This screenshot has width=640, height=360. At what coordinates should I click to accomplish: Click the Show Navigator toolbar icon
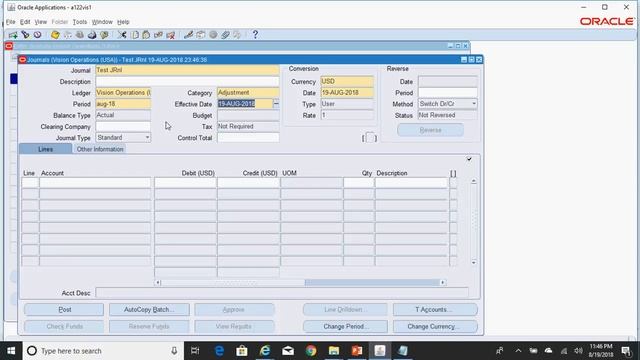[38, 35]
